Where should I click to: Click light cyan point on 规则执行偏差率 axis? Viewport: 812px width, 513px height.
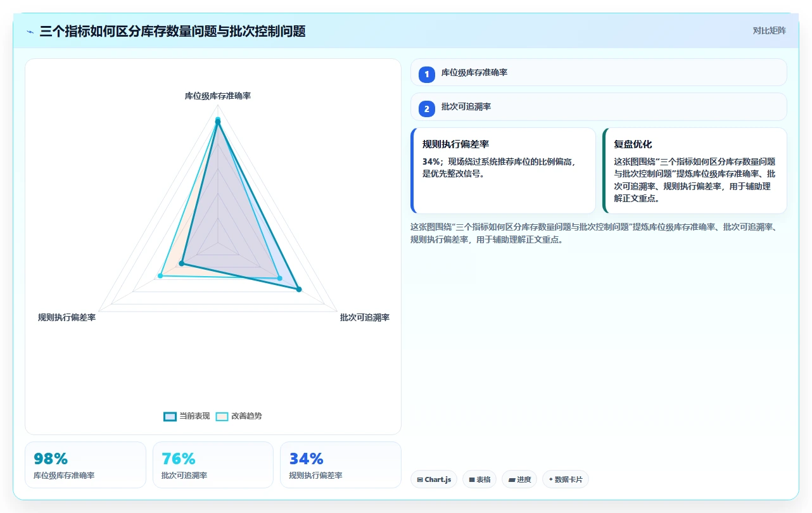(x=160, y=275)
